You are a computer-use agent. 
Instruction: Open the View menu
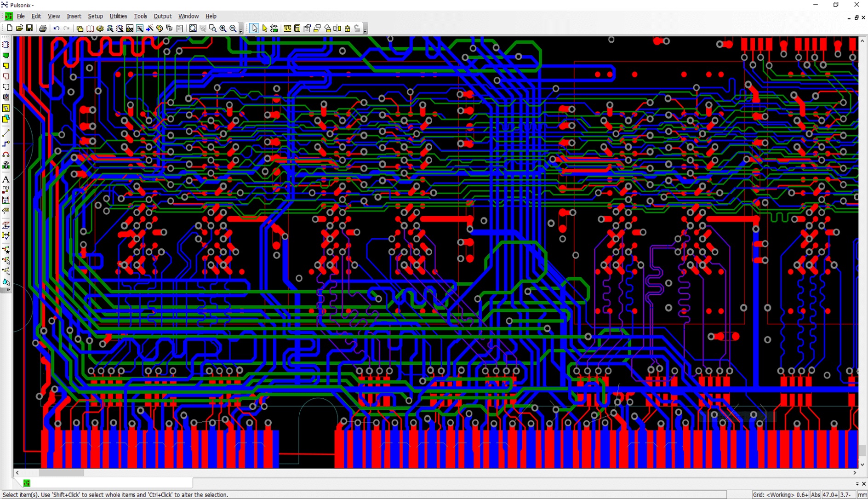click(x=54, y=16)
